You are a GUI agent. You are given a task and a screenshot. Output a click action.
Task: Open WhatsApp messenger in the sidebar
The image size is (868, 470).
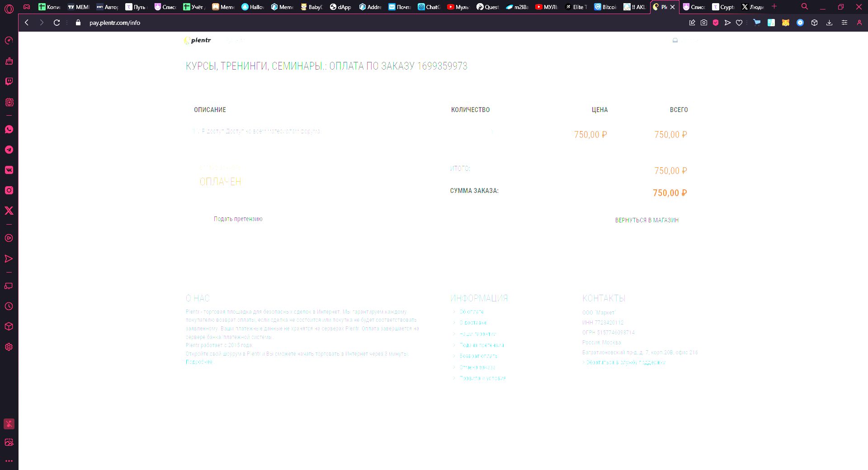click(9, 129)
